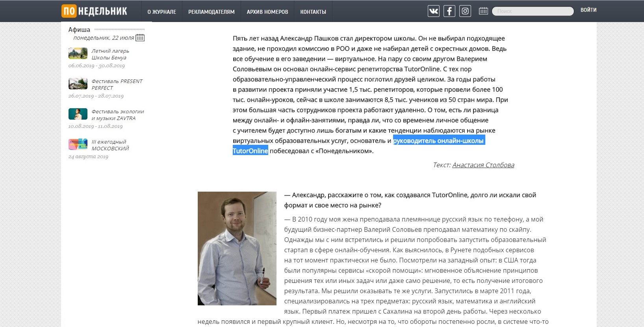Click into the search input field
The height and width of the screenshot is (327, 644).
[533, 11]
